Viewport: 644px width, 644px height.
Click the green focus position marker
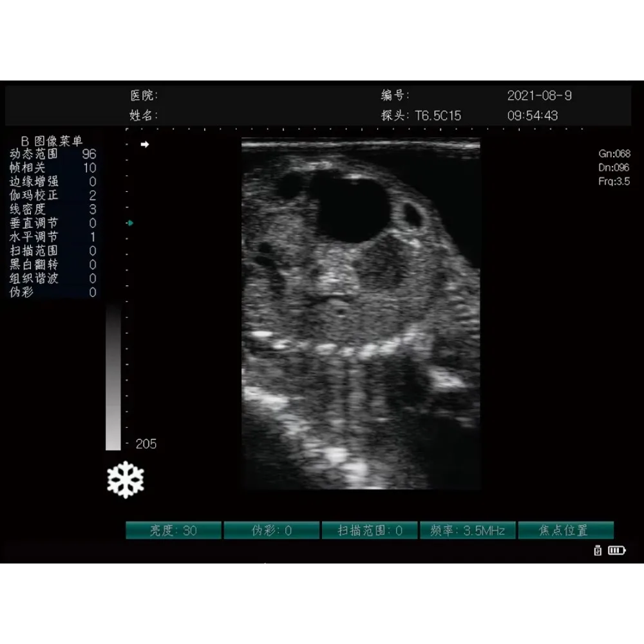130,223
